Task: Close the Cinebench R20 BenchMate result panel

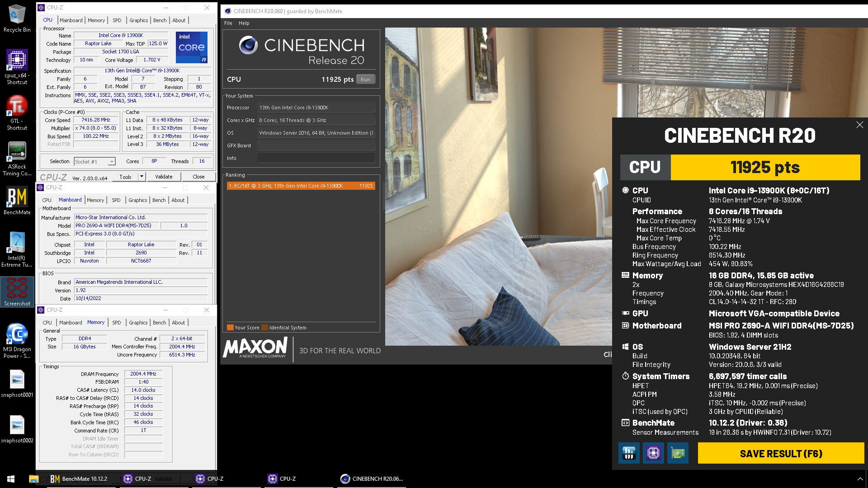Action: point(859,125)
